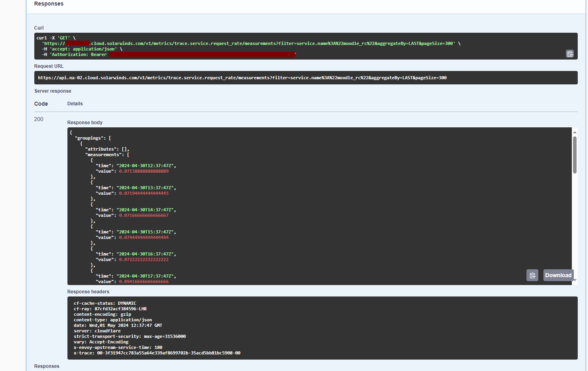The width and height of the screenshot is (588, 371).
Task: Click the response body scroll down arrow
Action: [x=575, y=280]
